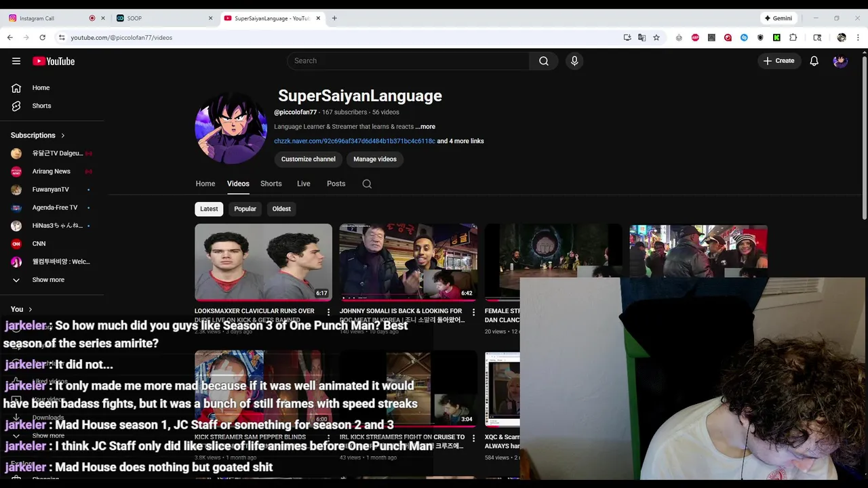This screenshot has width=868, height=488.
Task: Open the channel Live tab
Action: pyautogui.click(x=304, y=184)
